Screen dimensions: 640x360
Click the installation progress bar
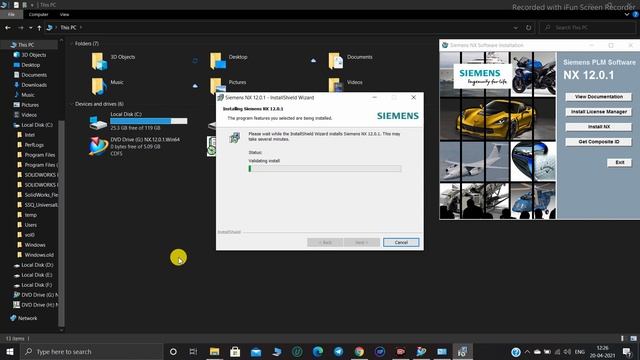click(324, 169)
